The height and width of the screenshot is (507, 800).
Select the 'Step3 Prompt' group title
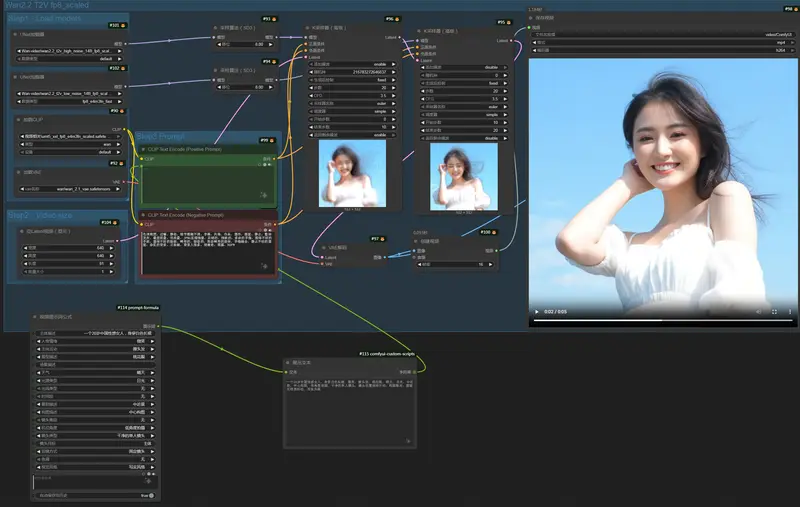[160, 137]
